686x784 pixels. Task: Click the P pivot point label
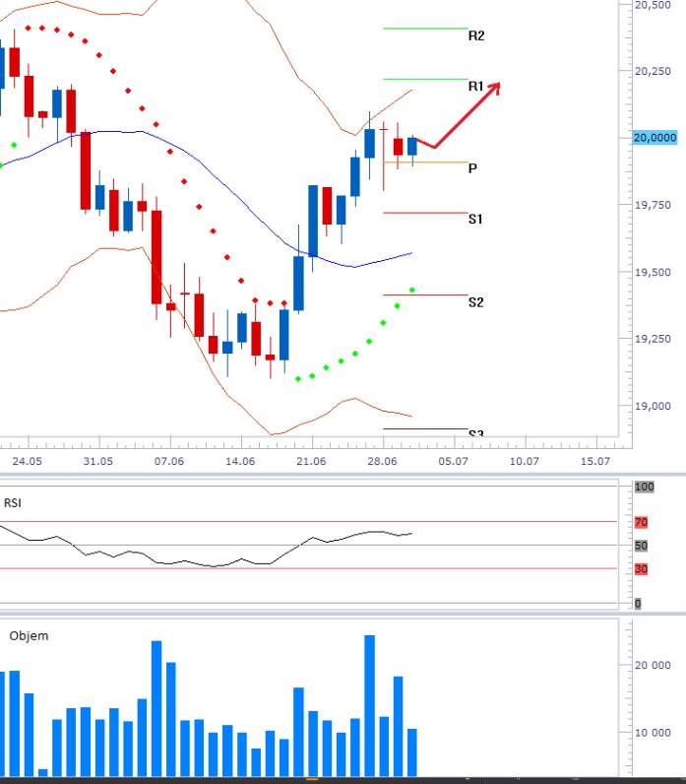coord(472,168)
